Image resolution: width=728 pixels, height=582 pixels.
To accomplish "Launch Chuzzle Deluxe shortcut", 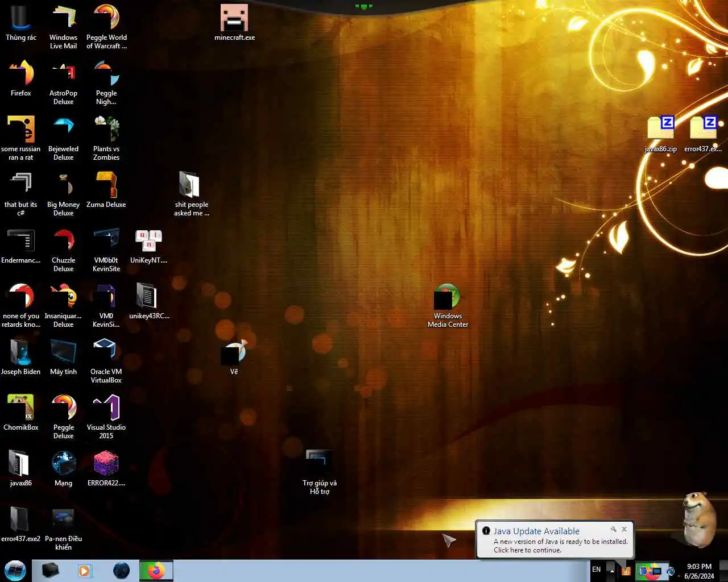I will pyautogui.click(x=63, y=250).
